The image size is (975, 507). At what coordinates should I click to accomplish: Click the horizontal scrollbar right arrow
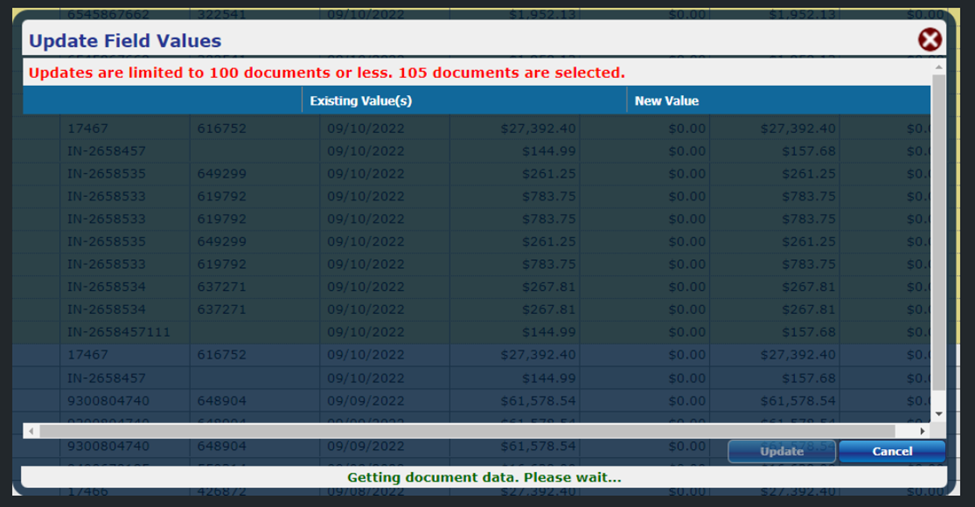point(923,431)
